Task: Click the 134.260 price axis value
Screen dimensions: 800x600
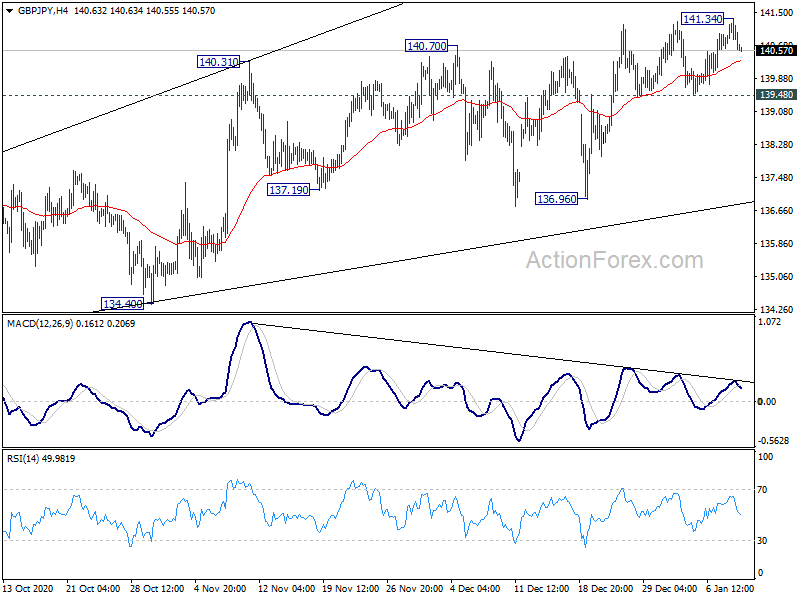Action: click(x=777, y=310)
